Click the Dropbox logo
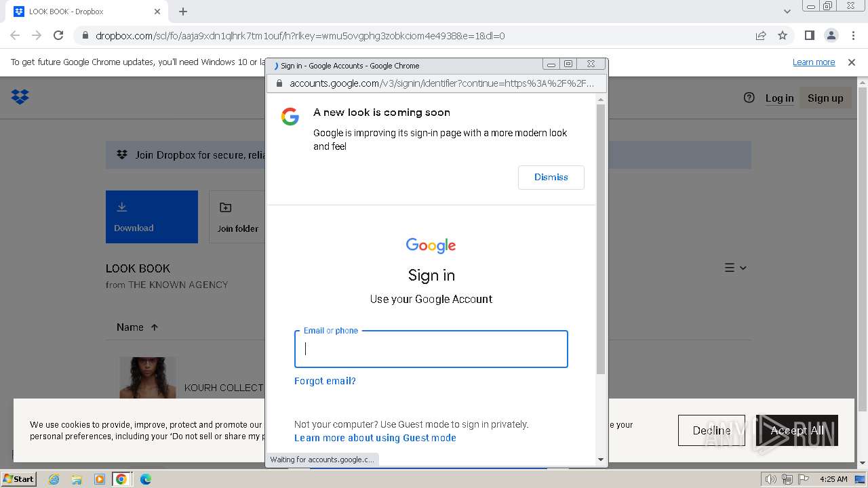This screenshot has height=488, width=868. coord(20,98)
